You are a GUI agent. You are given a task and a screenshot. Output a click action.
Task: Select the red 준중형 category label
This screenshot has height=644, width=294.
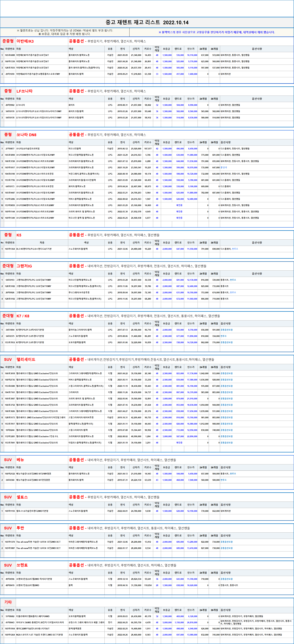point(8,41)
